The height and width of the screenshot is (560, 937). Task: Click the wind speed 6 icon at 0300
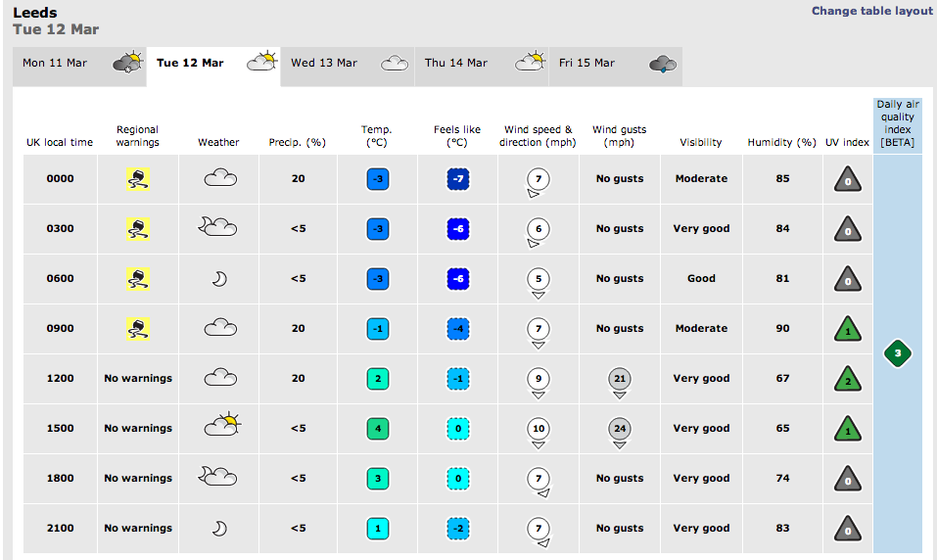(538, 232)
